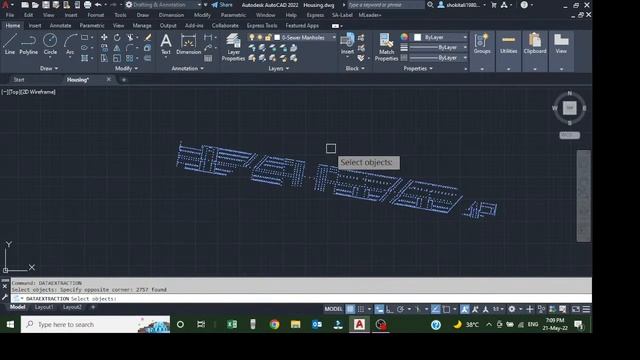Click the Autodesk App Store cart icon
This screenshot has width=640, height=360.
494,5
